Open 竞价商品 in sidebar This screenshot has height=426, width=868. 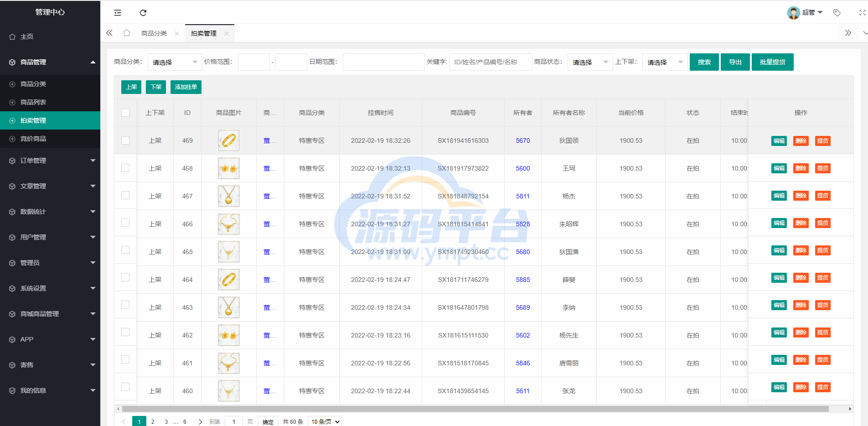(50, 139)
